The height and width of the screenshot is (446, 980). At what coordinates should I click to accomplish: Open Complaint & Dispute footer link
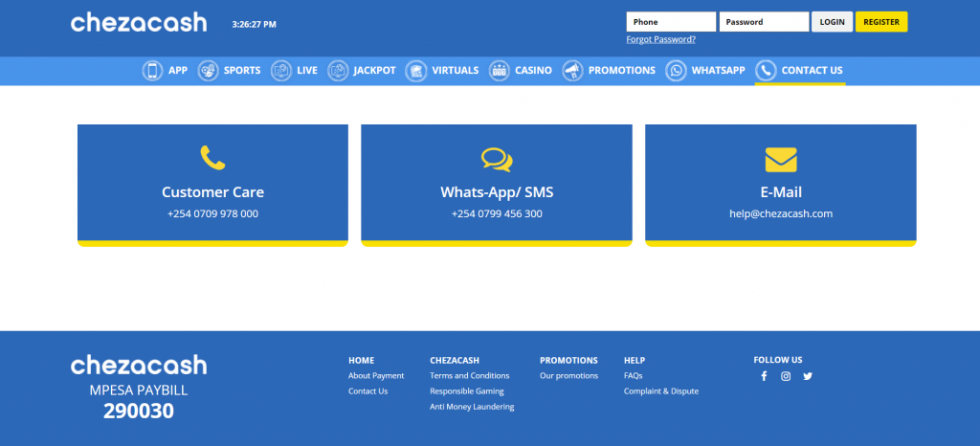pos(661,391)
